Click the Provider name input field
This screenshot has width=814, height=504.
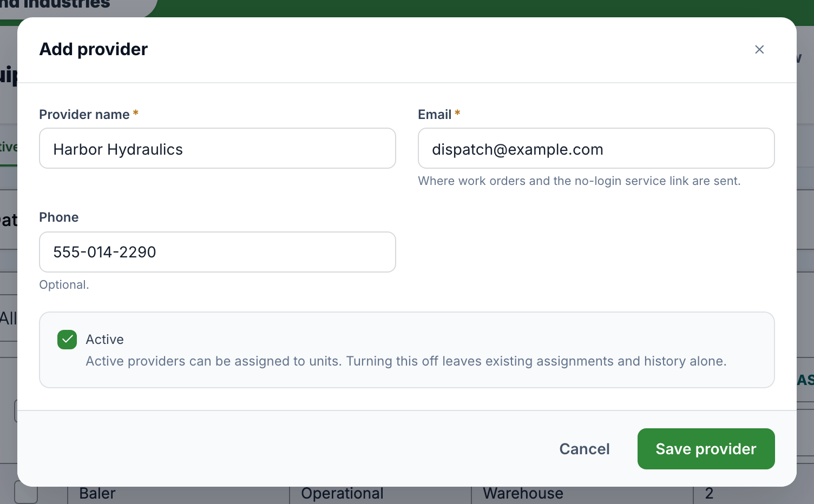(218, 148)
